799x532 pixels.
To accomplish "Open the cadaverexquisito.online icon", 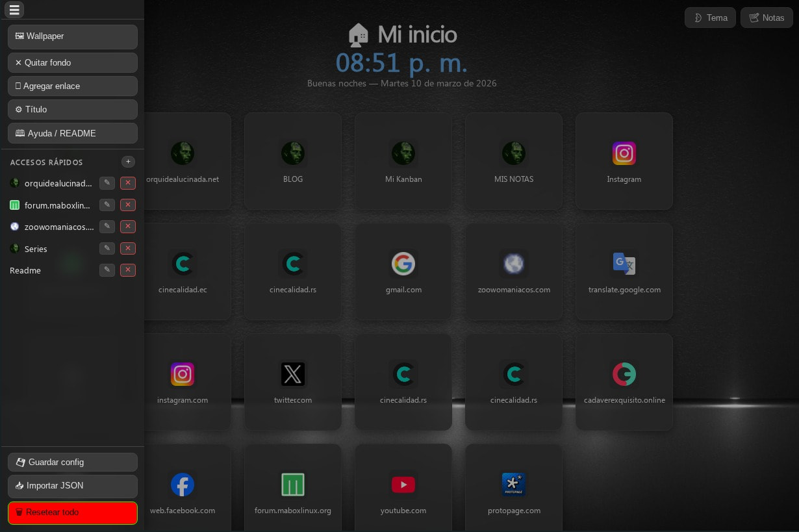I will (624, 374).
